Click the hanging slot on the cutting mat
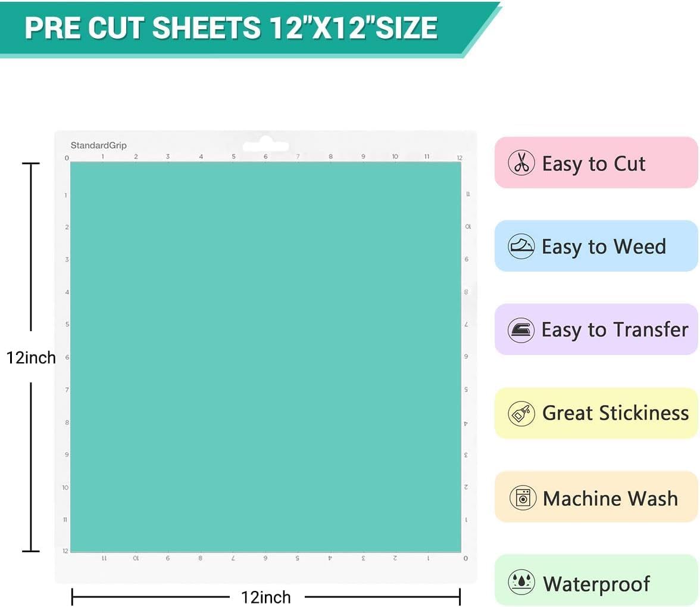 pos(264,145)
